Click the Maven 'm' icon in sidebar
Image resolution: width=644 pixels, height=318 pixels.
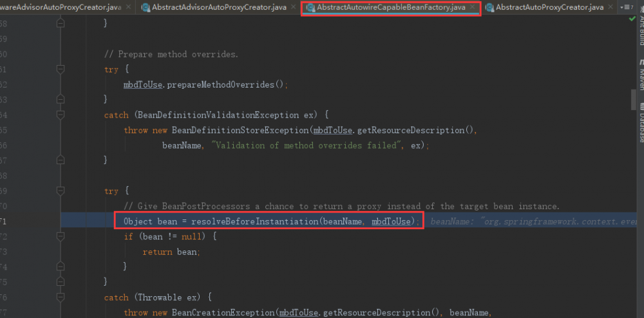click(x=641, y=62)
